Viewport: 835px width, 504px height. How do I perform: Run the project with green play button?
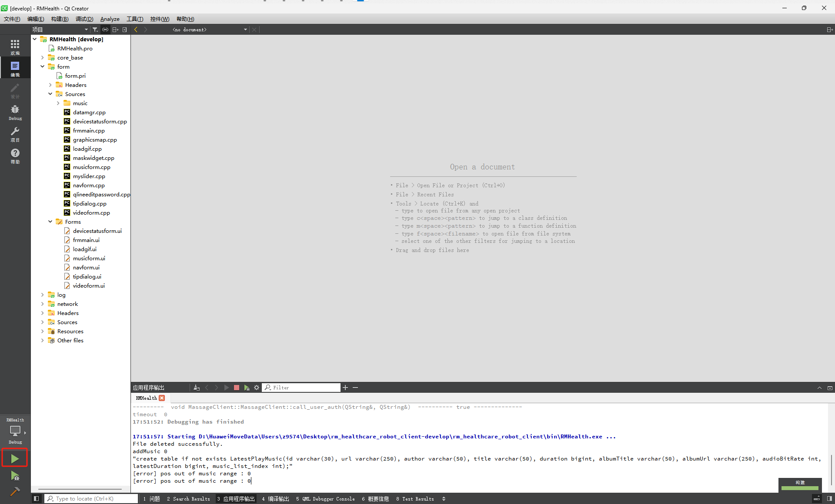point(15,458)
